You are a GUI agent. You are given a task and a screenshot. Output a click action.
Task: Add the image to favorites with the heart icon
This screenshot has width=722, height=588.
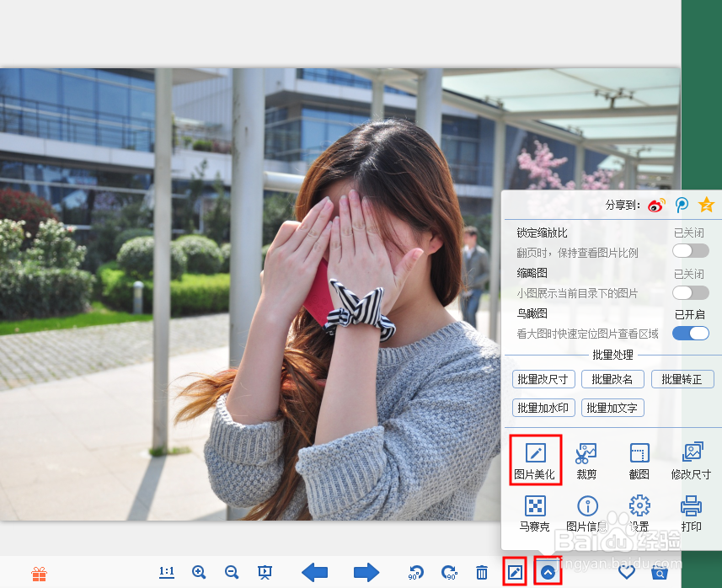tap(626, 572)
